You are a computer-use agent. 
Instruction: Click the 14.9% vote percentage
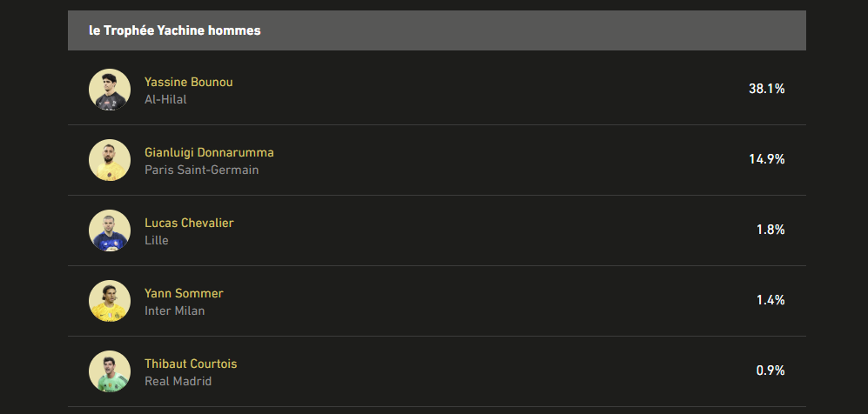(x=766, y=159)
